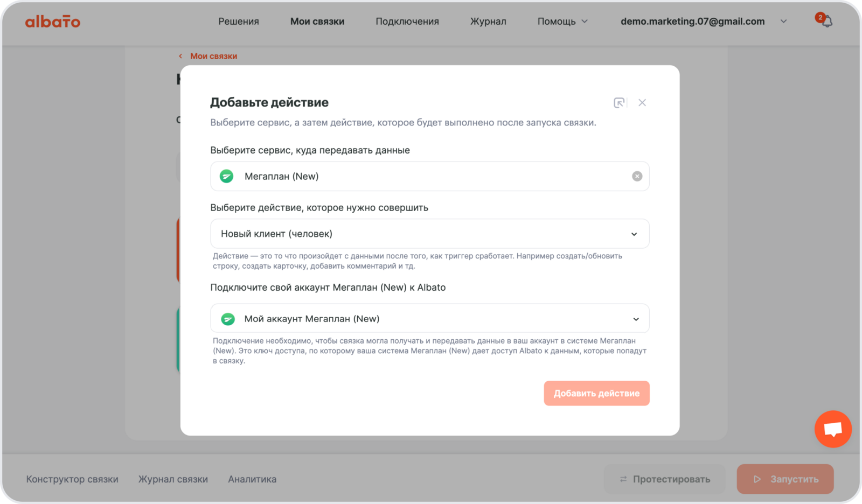
Task: Clear the selected Мегаплан (New) service
Action: pyautogui.click(x=637, y=176)
